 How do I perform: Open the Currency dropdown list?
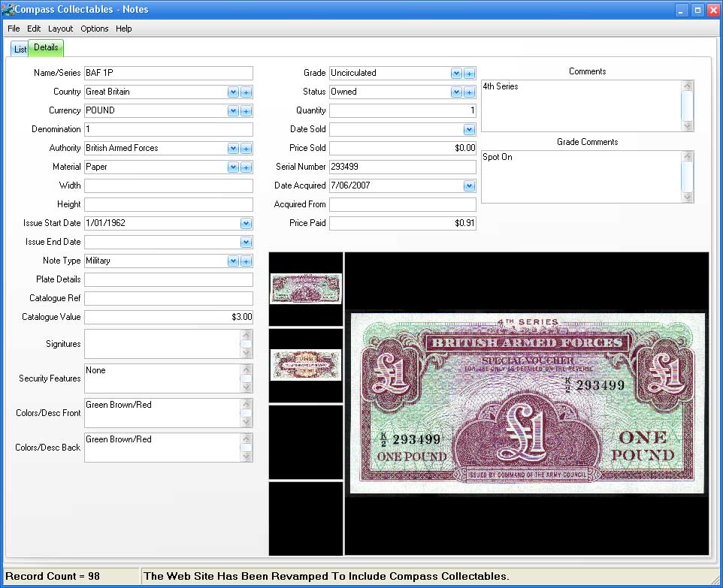coord(233,111)
